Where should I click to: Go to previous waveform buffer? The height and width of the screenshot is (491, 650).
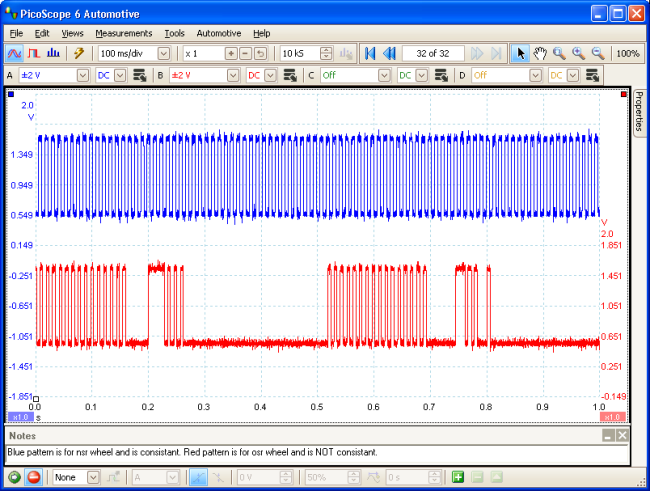click(389, 53)
